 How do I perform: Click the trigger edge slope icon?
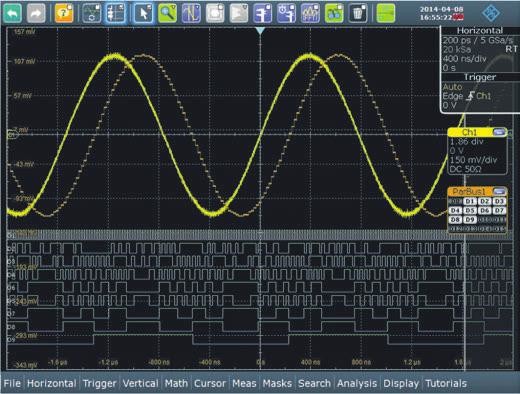coord(470,96)
